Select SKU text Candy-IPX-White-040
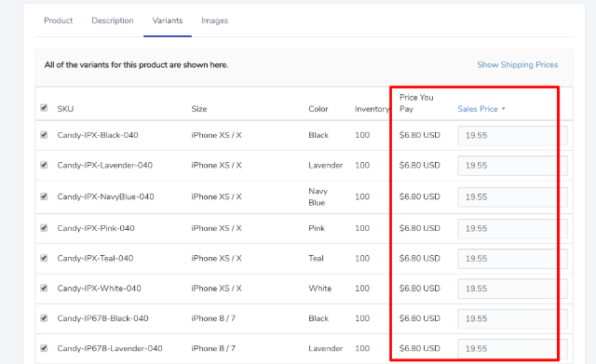Screen dimensions: 596x364 click(x=100, y=288)
